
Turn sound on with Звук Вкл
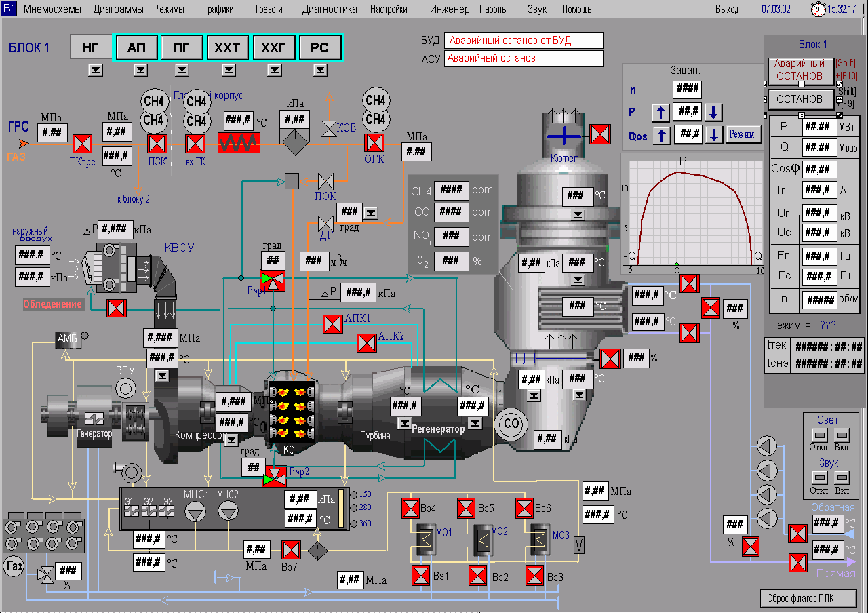click(842, 477)
